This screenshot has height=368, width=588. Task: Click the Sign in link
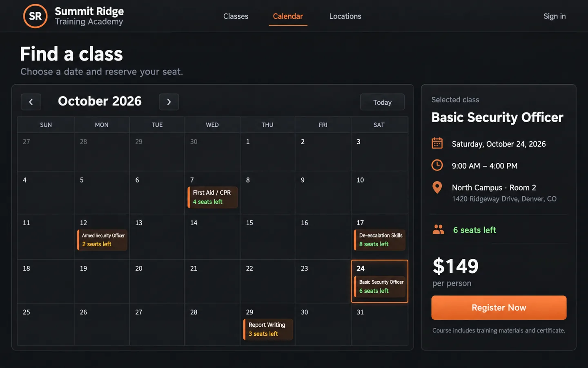coord(555,16)
